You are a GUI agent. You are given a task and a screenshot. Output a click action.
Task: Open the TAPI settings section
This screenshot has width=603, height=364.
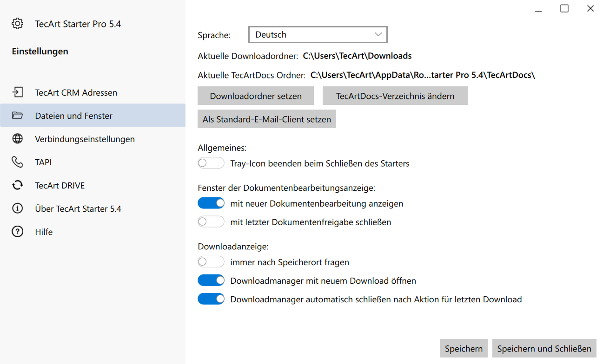93,162
